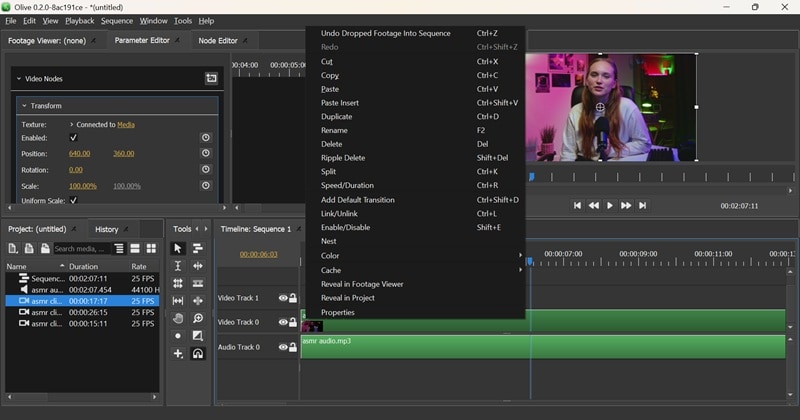
Task: Choose Ripple Delete from Edit menu
Action: [x=415, y=158]
